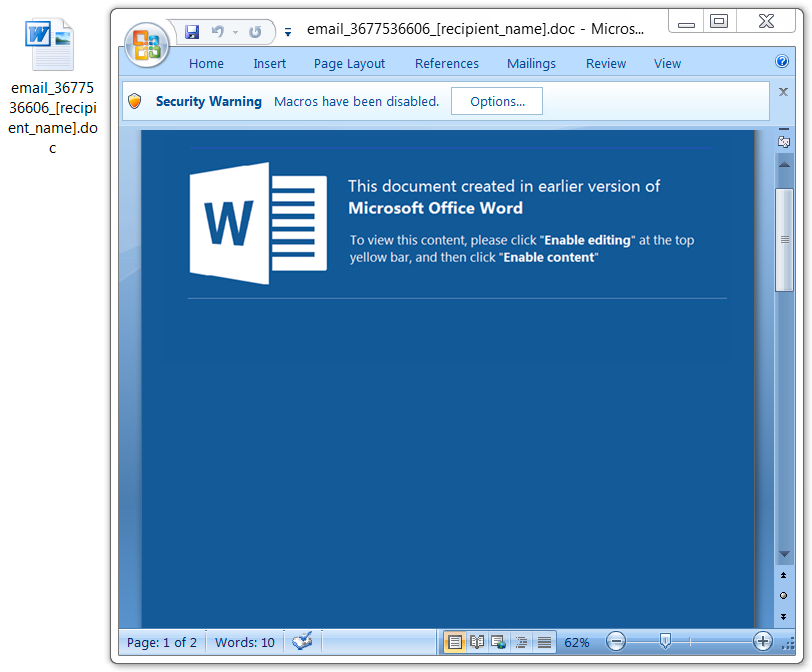Click the vertical scrollbar thumb

[784, 240]
